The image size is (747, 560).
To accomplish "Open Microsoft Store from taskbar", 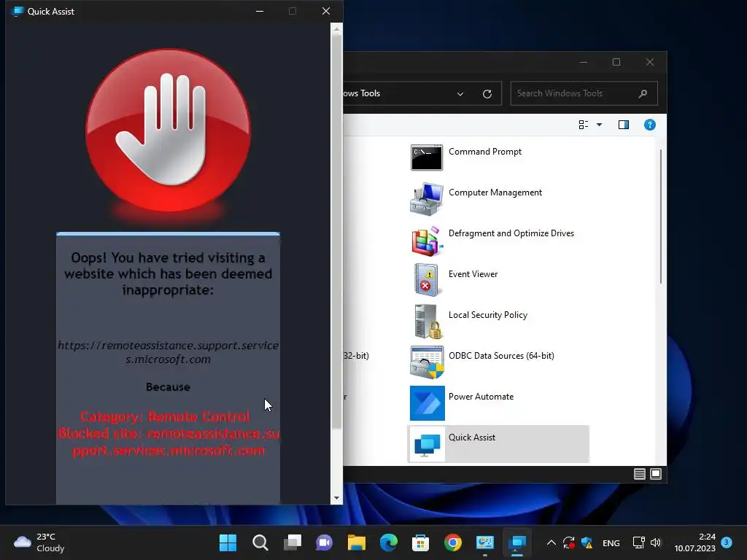I will tap(421, 542).
